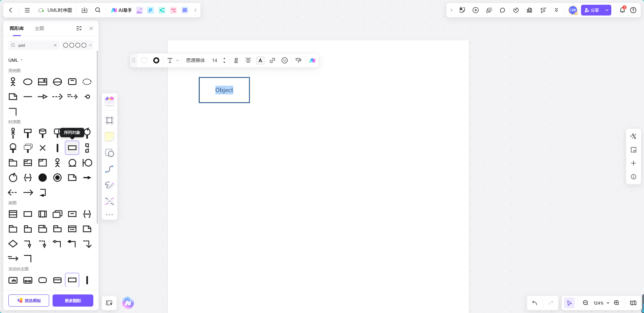Select the filled black circle initial node
This screenshot has height=313, width=644.
[x=42, y=177]
